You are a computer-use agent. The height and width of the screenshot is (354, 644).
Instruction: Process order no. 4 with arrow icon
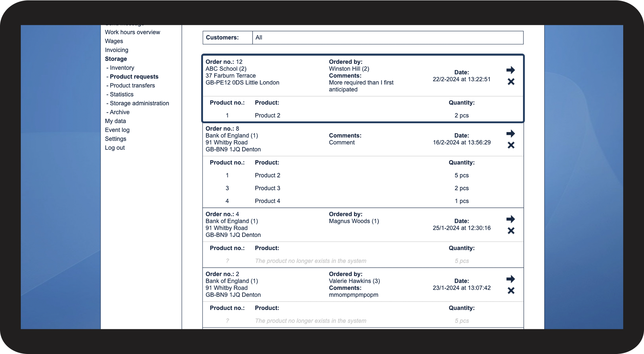coord(511,219)
